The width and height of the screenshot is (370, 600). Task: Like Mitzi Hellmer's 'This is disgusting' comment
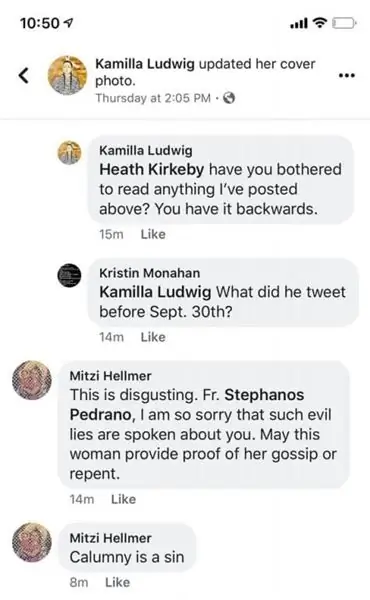[x=123, y=499]
